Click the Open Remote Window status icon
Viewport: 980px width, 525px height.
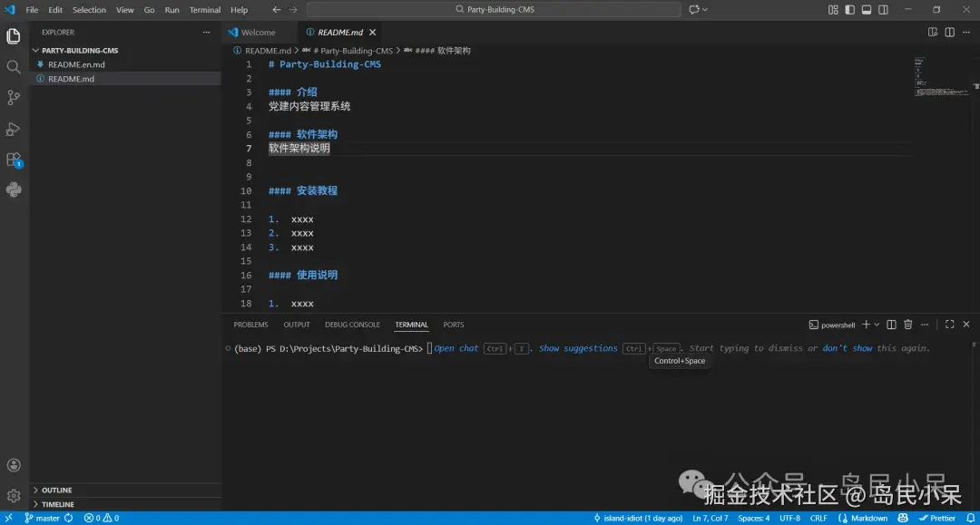point(9,518)
